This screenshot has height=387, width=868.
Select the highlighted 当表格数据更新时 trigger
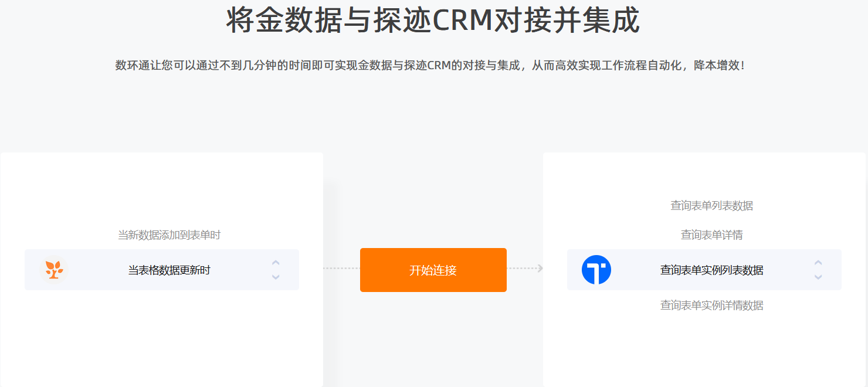162,270
